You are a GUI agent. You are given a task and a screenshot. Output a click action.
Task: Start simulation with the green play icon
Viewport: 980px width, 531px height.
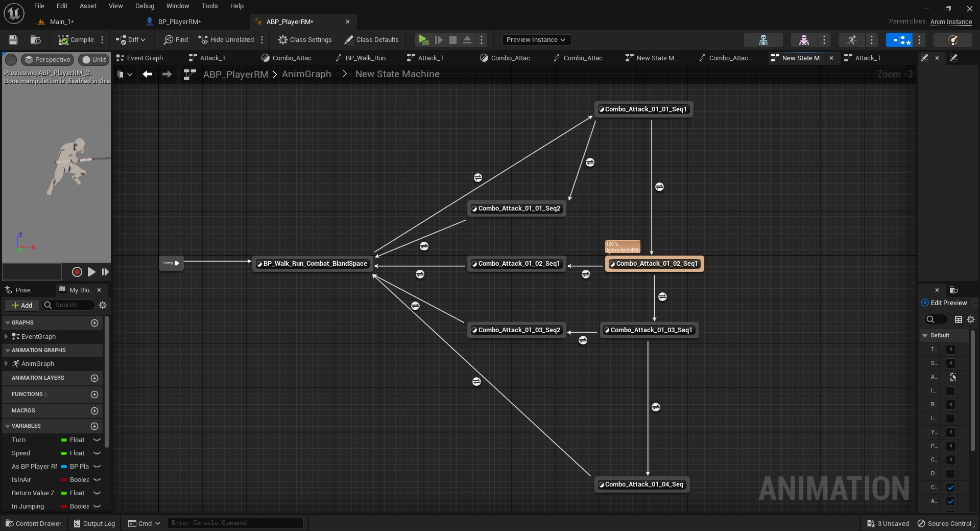click(423, 40)
